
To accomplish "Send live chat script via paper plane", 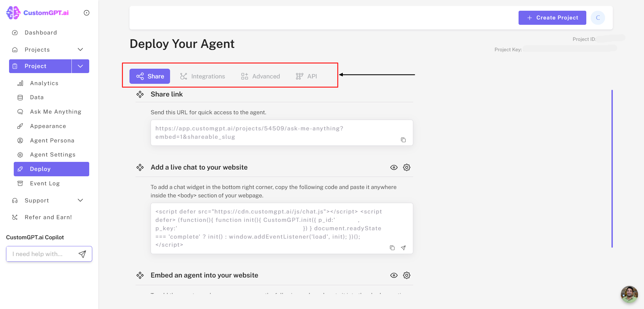I will (403, 248).
